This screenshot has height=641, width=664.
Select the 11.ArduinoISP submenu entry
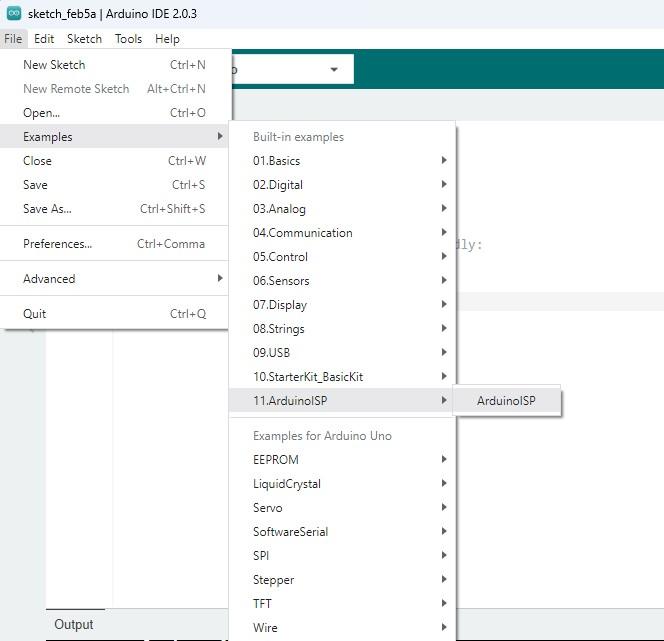(x=343, y=401)
